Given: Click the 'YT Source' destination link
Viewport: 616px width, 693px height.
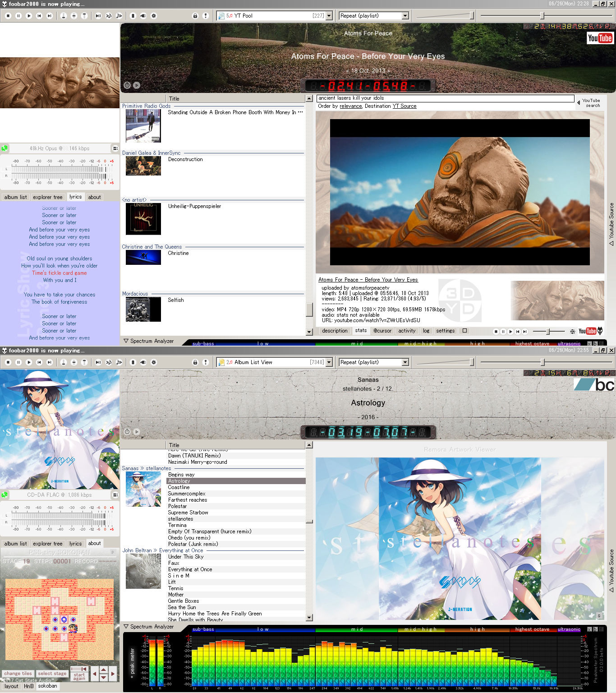Looking at the screenshot, I should 404,106.
